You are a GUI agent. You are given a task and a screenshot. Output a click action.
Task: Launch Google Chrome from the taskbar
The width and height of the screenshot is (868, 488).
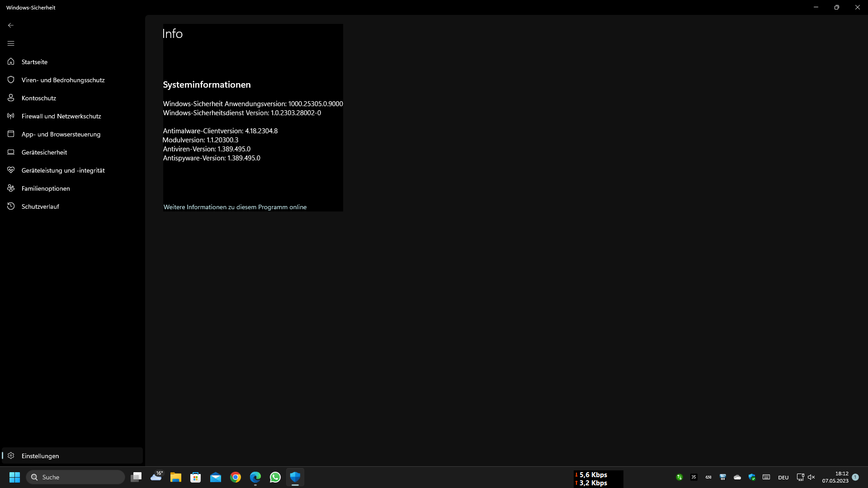pos(236,477)
